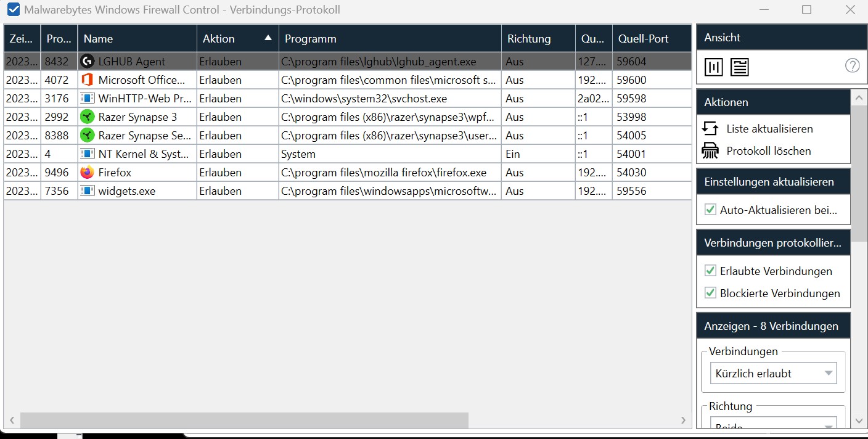The image size is (868, 439).
Task: Sort by the Aktion column header
Action: (x=238, y=38)
